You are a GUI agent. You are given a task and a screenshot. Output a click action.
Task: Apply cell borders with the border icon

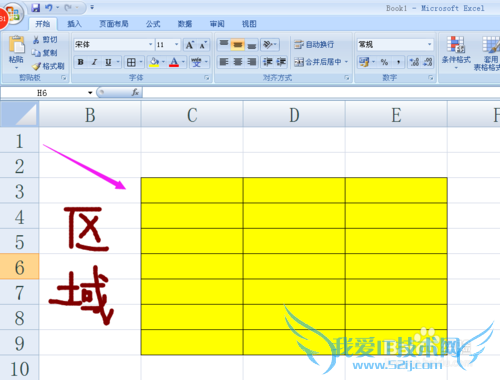pos(131,62)
